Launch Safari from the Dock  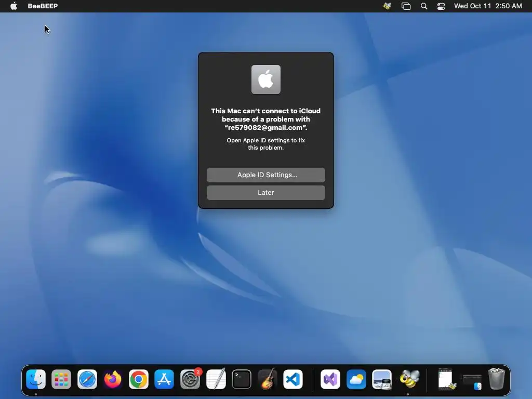pos(87,379)
